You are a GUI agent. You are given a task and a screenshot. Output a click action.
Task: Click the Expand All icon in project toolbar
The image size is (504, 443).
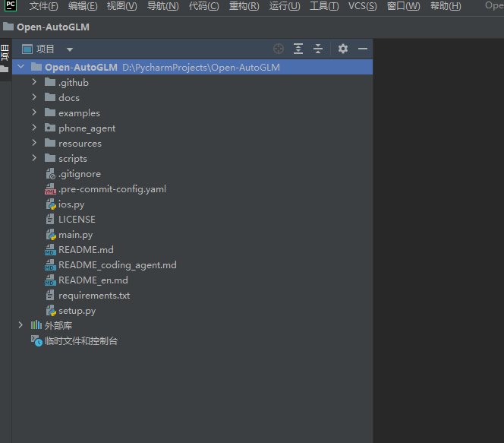pyautogui.click(x=298, y=49)
